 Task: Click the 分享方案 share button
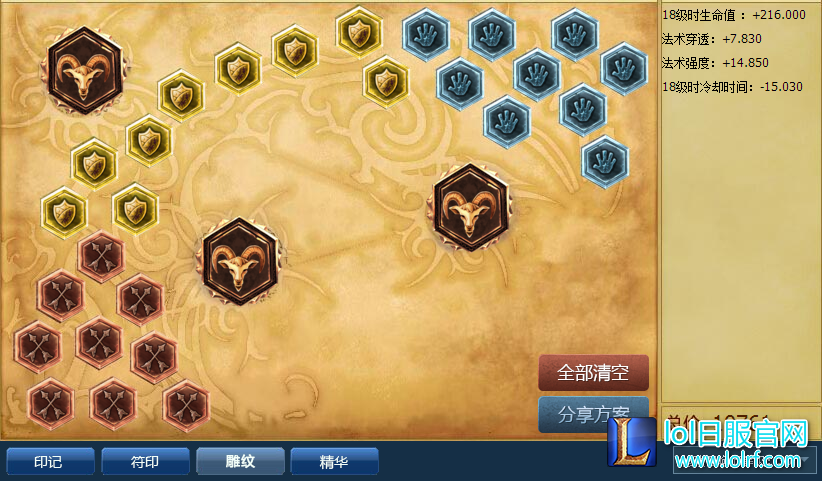(593, 414)
